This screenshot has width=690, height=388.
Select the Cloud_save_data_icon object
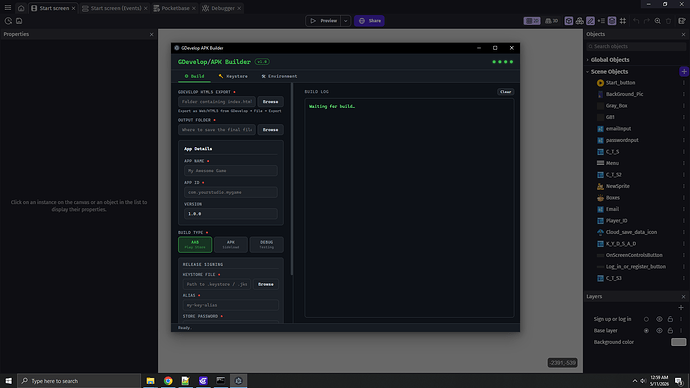click(x=631, y=232)
